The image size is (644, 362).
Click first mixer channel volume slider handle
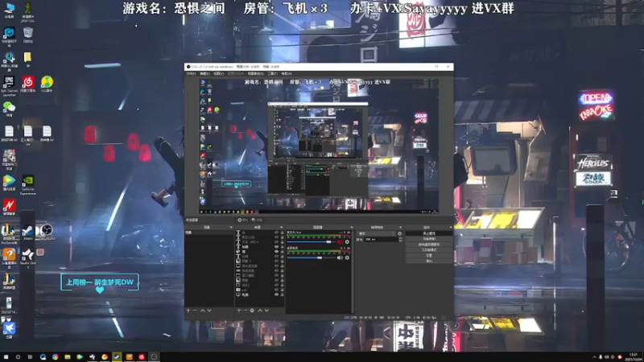(x=328, y=242)
